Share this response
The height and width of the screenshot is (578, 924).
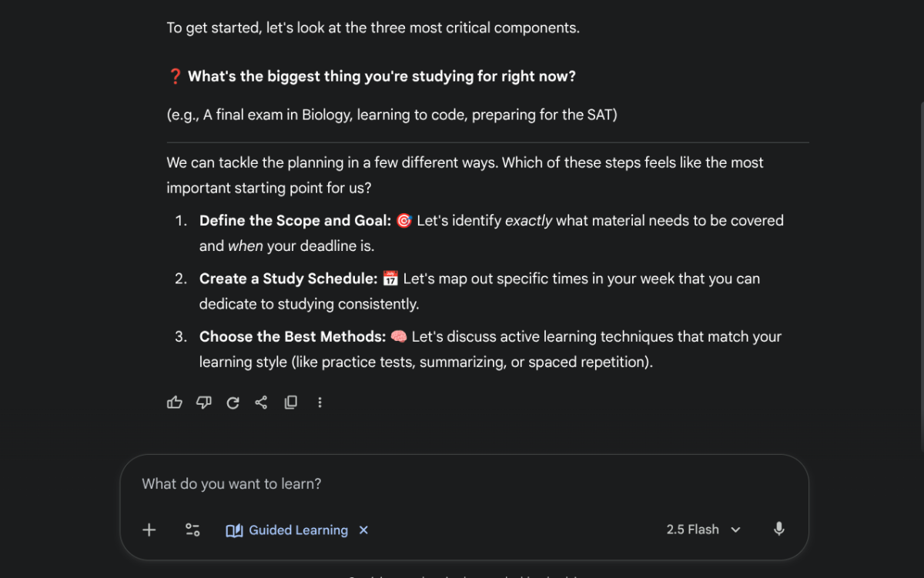(261, 402)
